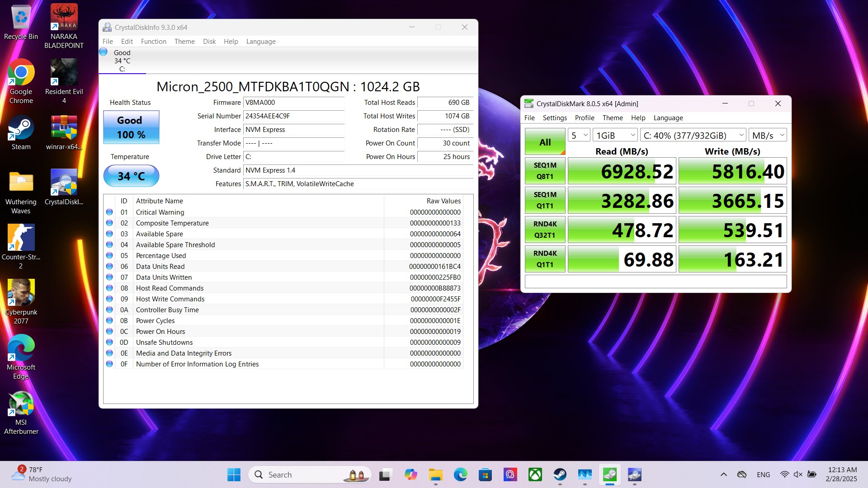Click the ENG language indicator

763,474
